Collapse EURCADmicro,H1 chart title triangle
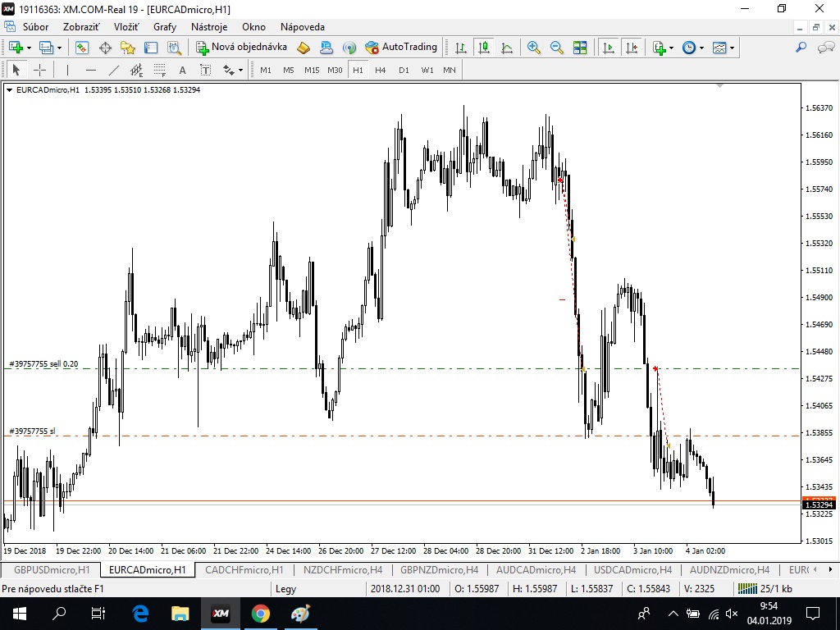This screenshot has height=630, width=840. pos(9,90)
